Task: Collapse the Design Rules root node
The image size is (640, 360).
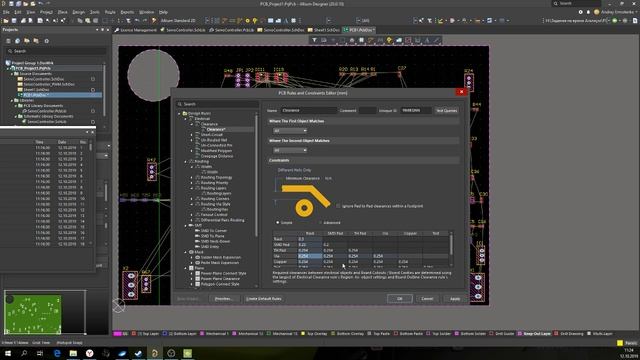Action: pos(179,113)
